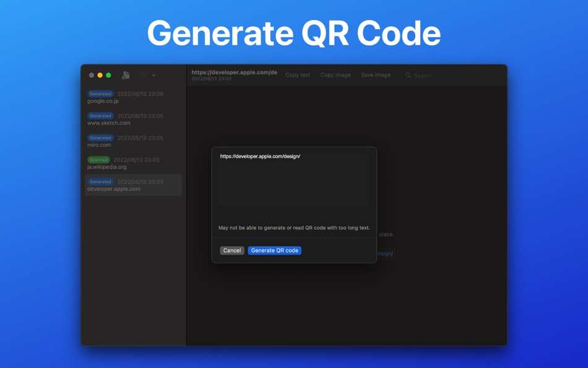Image resolution: width=588 pixels, height=368 pixels.
Task: Click the green Scanned badge
Action: click(98, 160)
